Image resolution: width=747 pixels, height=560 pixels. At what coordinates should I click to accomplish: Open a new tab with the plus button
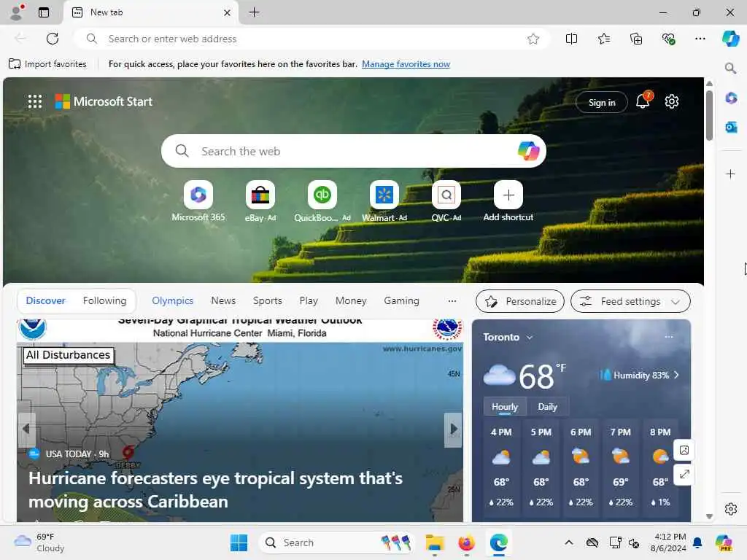pos(255,12)
